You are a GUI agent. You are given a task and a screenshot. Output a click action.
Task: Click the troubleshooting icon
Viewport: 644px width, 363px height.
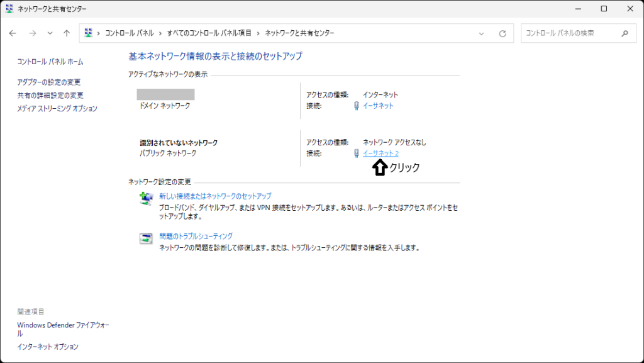(x=146, y=238)
